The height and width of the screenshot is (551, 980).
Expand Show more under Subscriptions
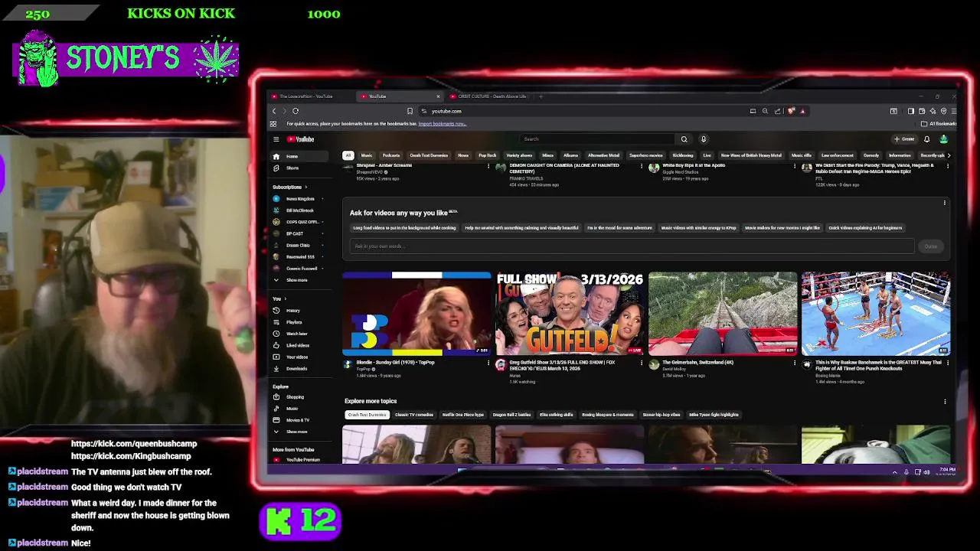pos(299,280)
